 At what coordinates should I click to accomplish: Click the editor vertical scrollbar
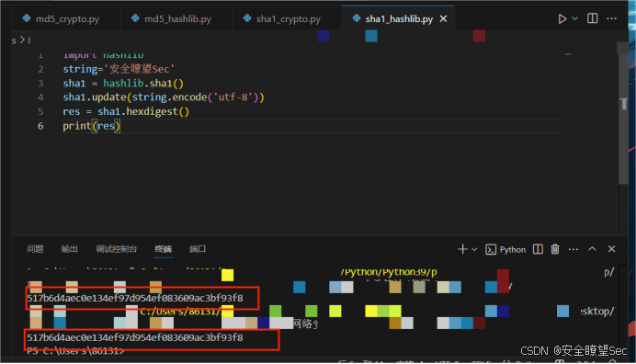[623, 114]
